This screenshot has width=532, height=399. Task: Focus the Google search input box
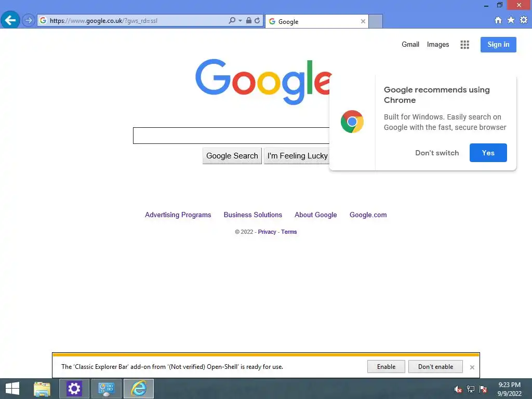pyautogui.click(x=231, y=136)
